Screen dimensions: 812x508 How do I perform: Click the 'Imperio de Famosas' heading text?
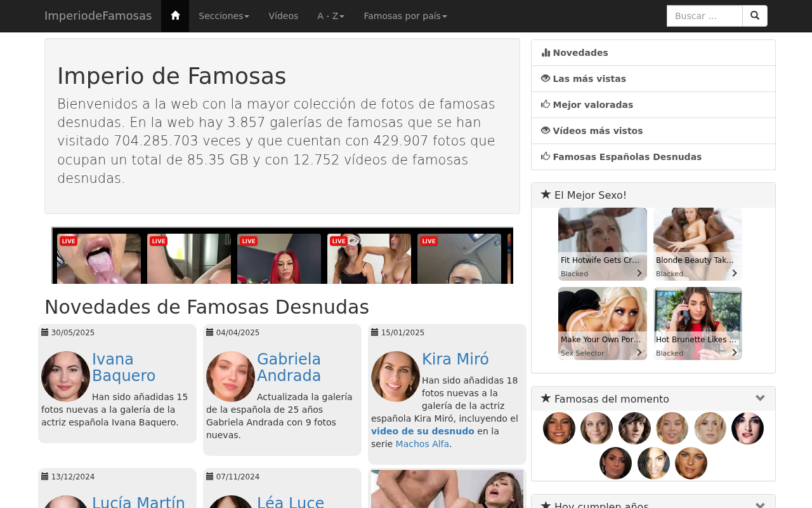tap(172, 76)
